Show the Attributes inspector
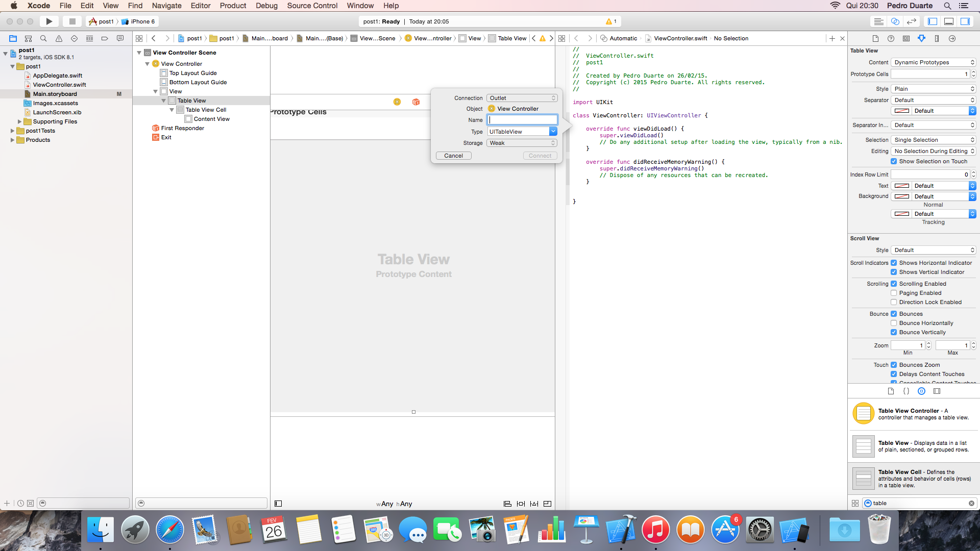 pyautogui.click(x=921, y=38)
